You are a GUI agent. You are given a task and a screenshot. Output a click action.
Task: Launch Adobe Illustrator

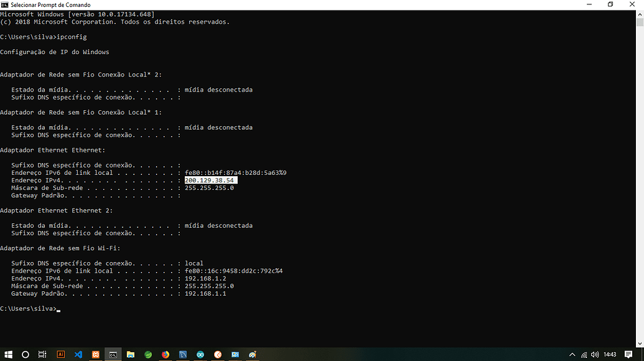click(x=61, y=354)
